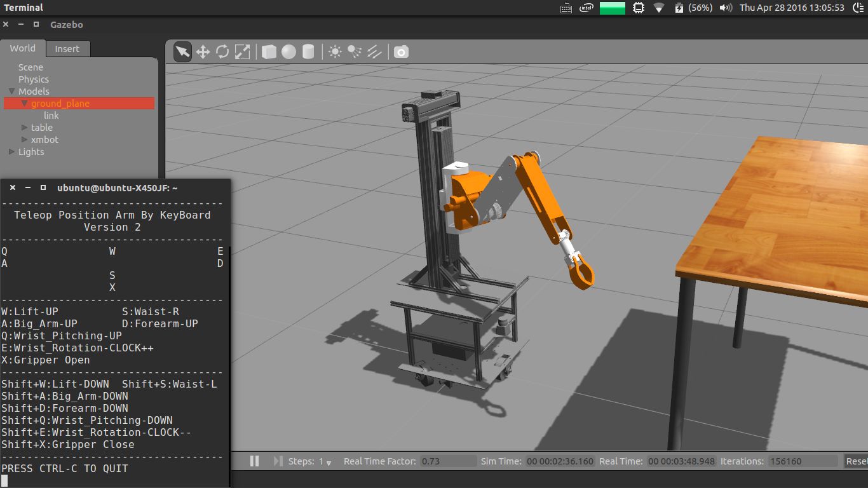This screenshot has height=488, width=868.
Task: Minimize the ubuntu terminal window
Action: coord(28,187)
